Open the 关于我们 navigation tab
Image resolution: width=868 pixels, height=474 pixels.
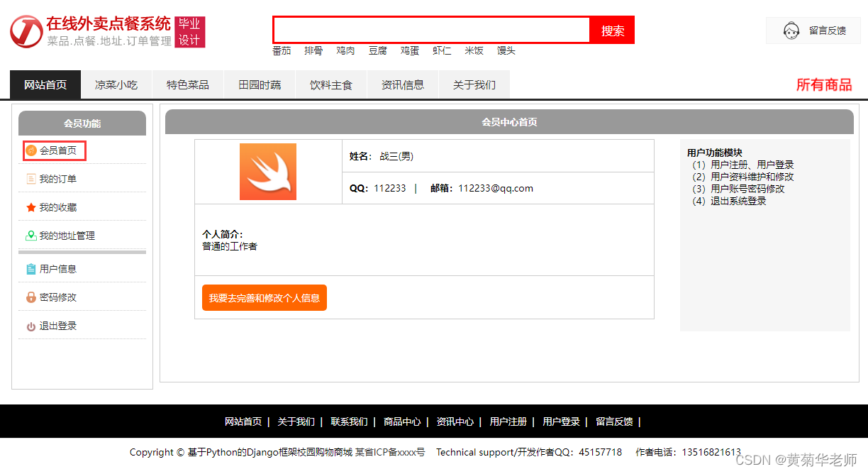pos(474,84)
